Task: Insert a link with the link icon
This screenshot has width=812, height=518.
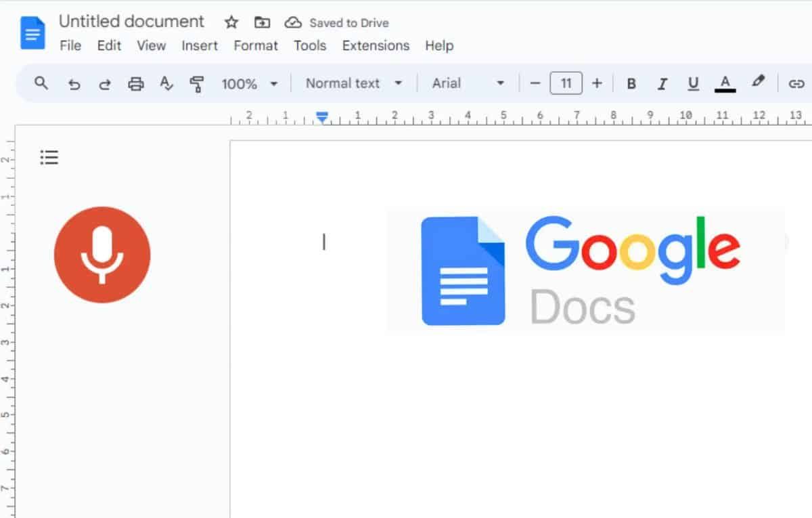Action: pos(796,84)
